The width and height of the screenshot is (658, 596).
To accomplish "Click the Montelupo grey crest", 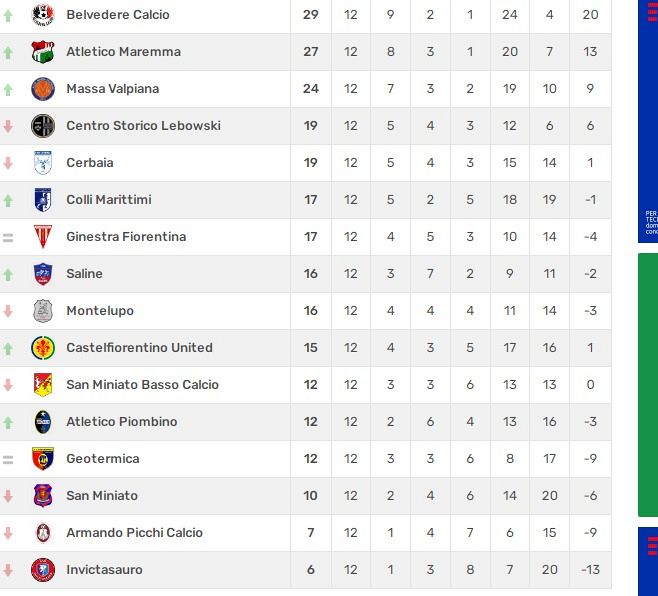I will pos(42,311).
